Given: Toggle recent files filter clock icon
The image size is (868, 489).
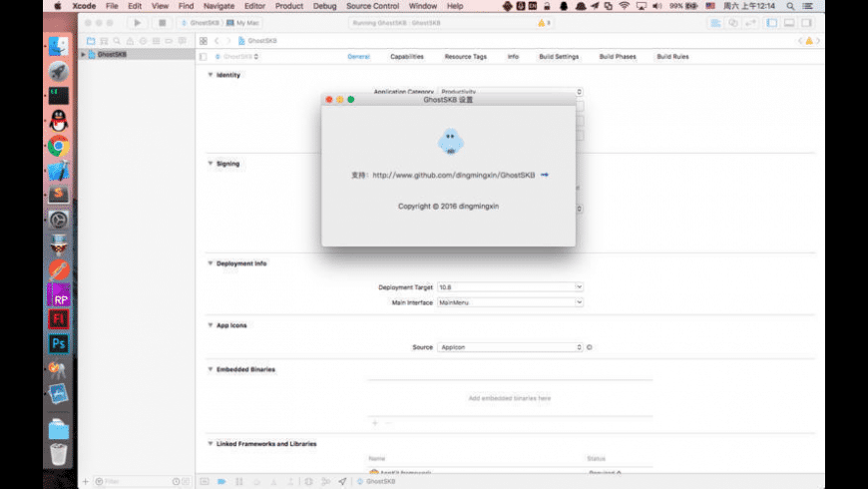Looking at the screenshot, I should [x=176, y=481].
